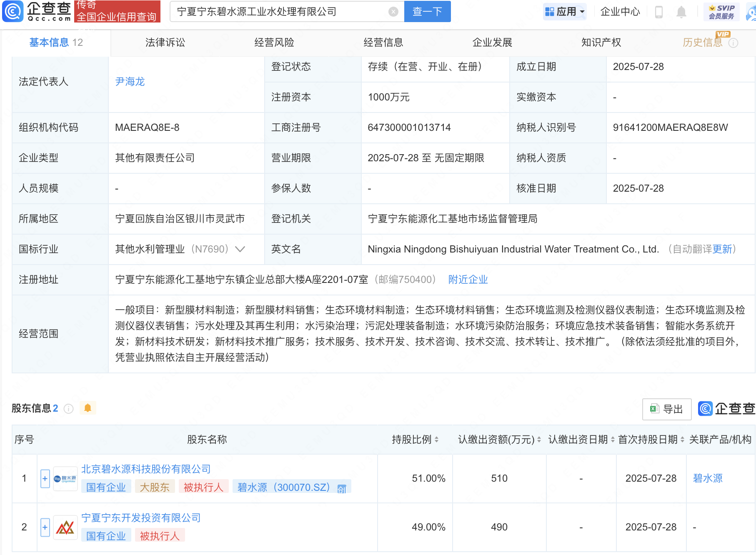
Task: Sort by 持股比例 column arrows
Action: coord(436,440)
